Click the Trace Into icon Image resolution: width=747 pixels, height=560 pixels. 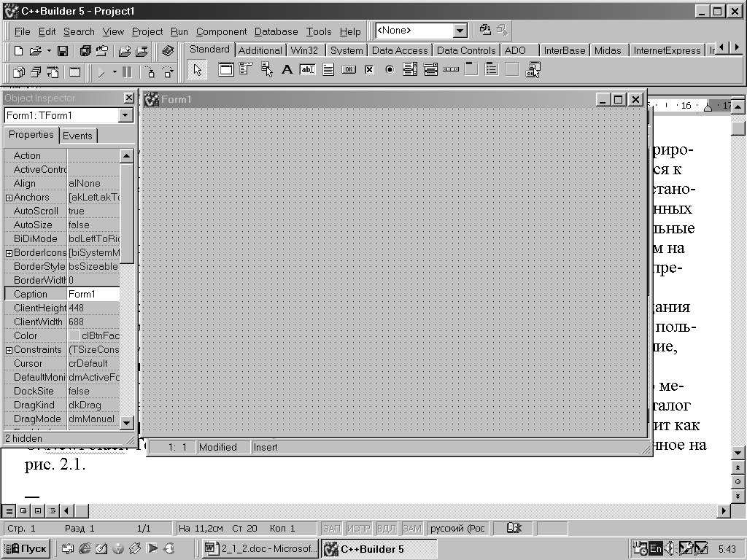tap(150, 72)
